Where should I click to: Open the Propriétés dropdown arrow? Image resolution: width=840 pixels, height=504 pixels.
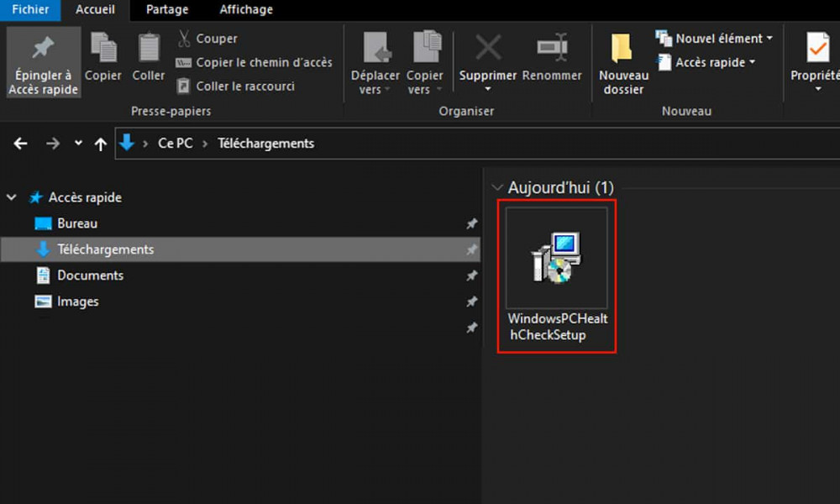click(818, 89)
